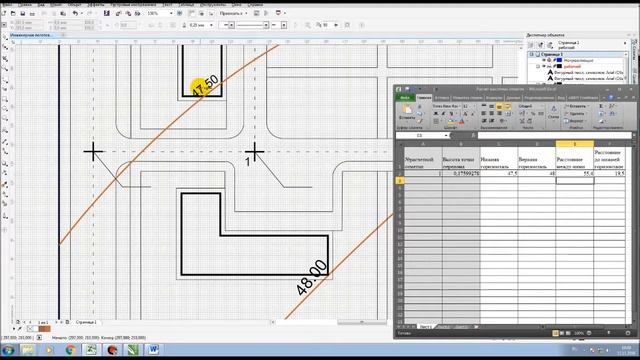Click the fill color icon in Excel
This screenshot has width=640, height=360.
click(x=451, y=122)
